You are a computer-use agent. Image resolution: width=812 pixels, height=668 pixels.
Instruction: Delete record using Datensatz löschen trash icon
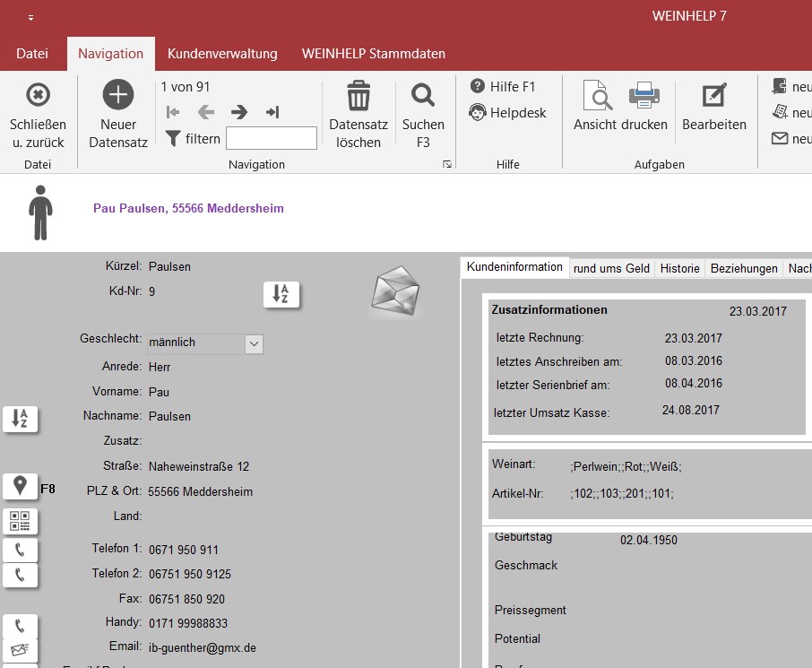pos(358,95)
